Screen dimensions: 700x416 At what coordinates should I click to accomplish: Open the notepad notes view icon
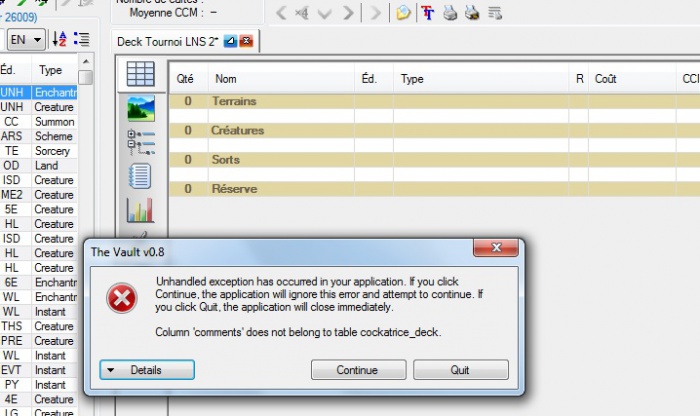pyautogui.click(x=140, y=176)
